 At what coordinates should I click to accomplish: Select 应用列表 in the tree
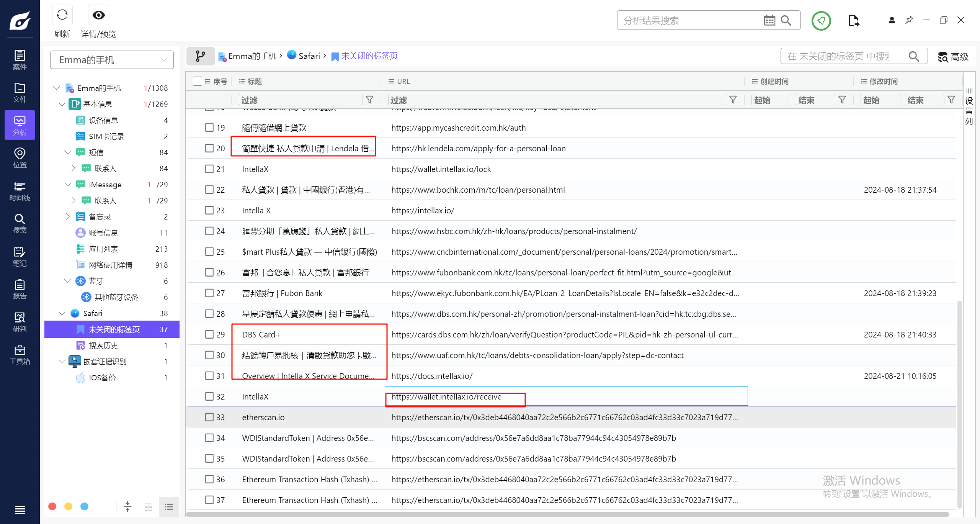click(x=103, y=249)
